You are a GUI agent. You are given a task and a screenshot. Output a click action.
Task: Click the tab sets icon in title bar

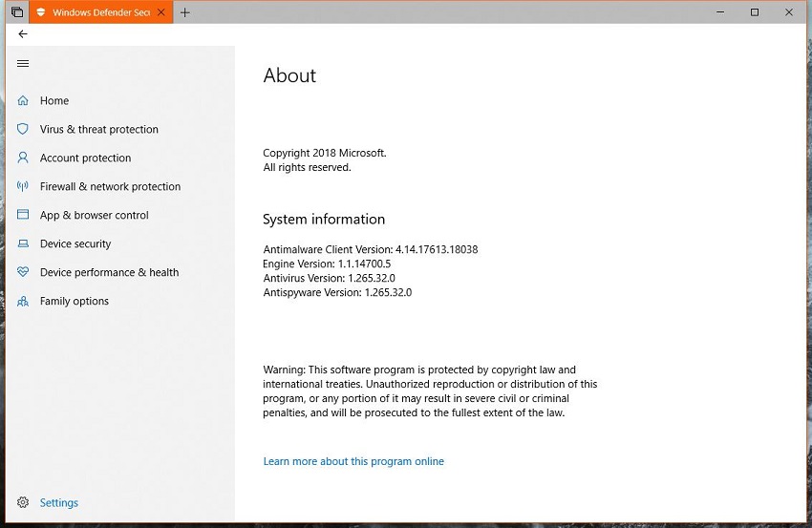16,12
